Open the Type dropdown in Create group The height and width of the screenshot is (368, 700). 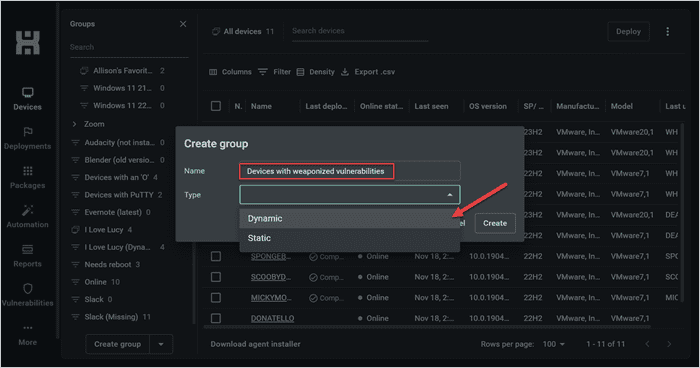pyautogui.click(x=350, y=195)
